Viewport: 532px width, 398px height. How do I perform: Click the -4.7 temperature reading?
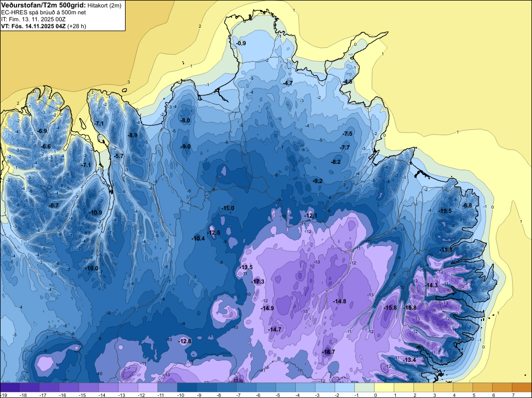point(288,83)
